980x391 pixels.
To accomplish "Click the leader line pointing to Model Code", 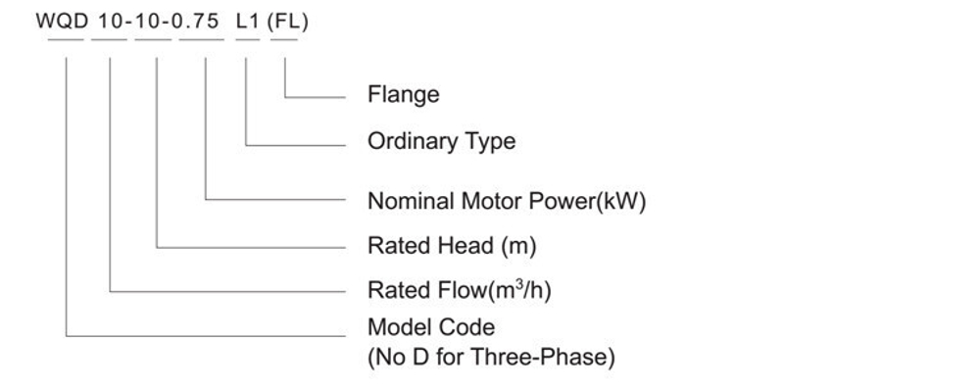I will tap(206, 336).
